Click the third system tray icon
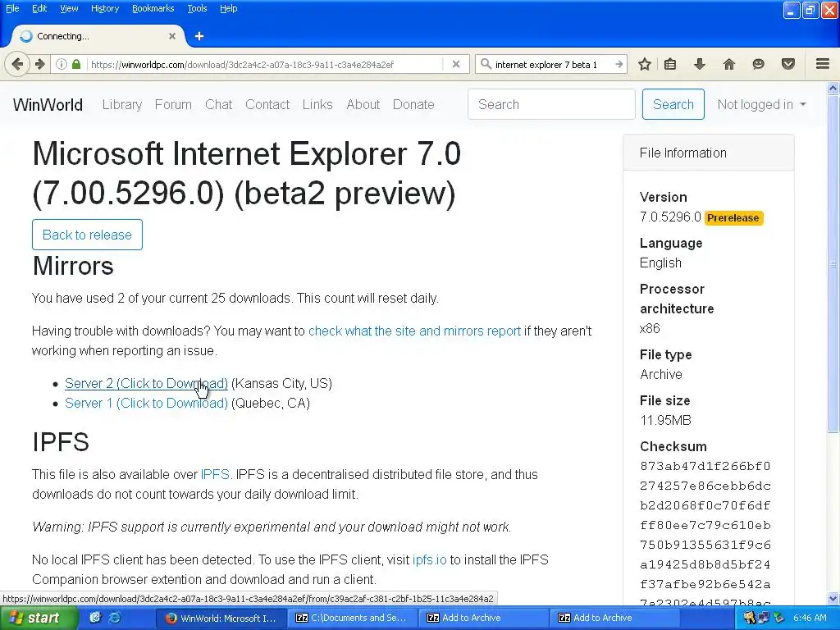Image resolution: width=840 pixels, height=630 pixels. (779, 618)
